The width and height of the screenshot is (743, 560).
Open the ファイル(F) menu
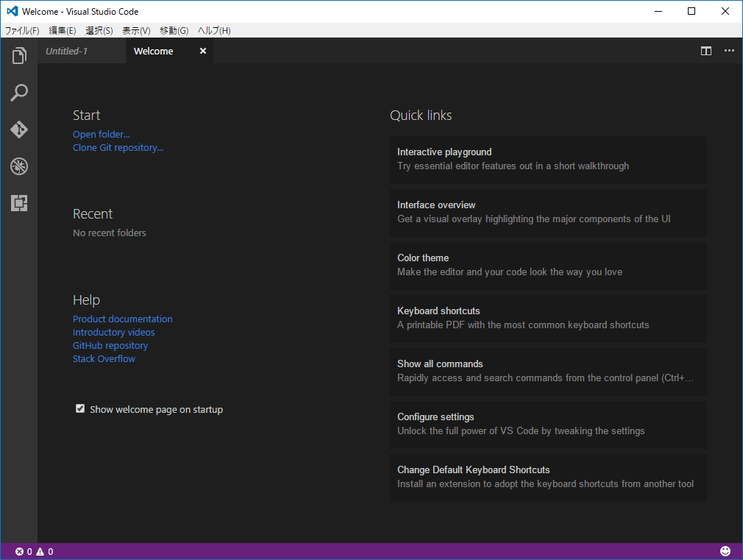(x=22, y=30)
